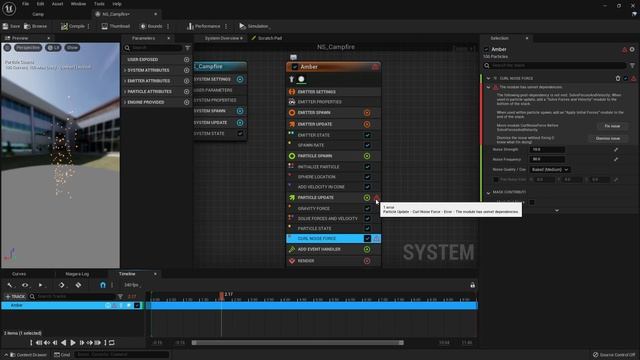
Task: Open the Noise Quality Baked (Medium) dropdown
Action: click(550, 169)
